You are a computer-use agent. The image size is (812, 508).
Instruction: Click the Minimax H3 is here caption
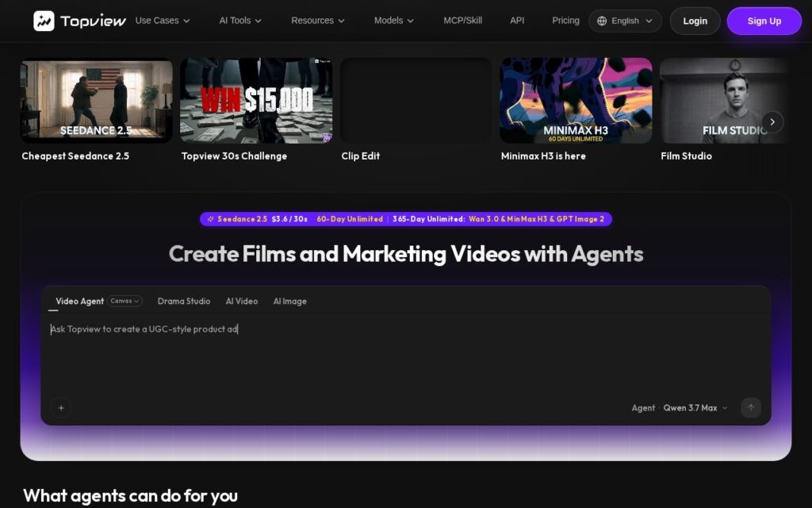click(543, 156)
